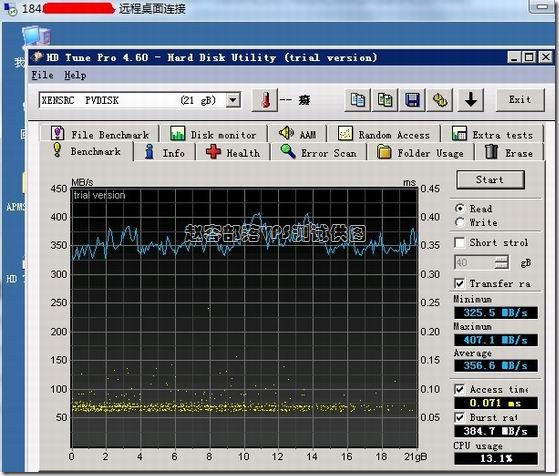Open the File menu

click(42, 75)
